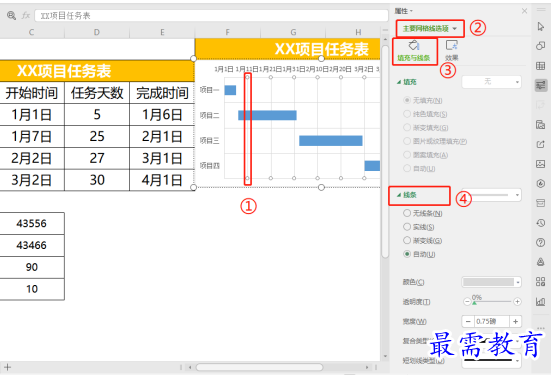This screenshot has height=376, width=551.
Task: Click the horizontal sheet scrollbar thumb
Action: (x=259, y=368)
